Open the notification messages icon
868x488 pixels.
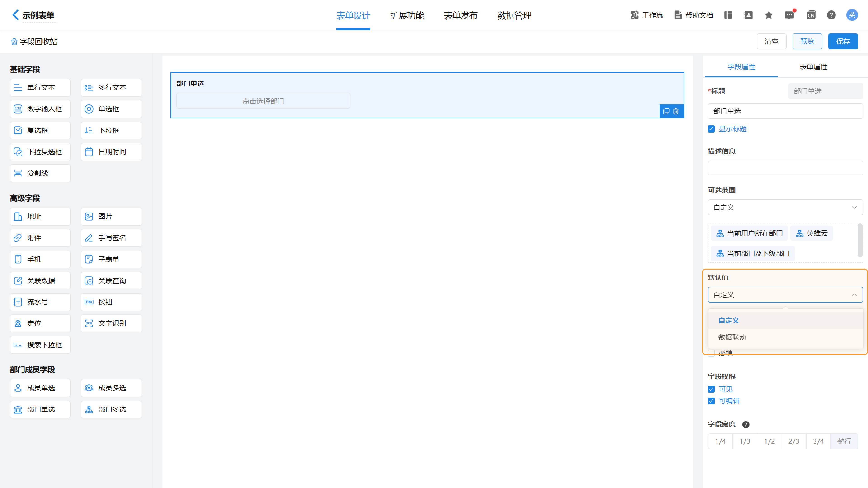pyautogui.click(x=789, y=15)
